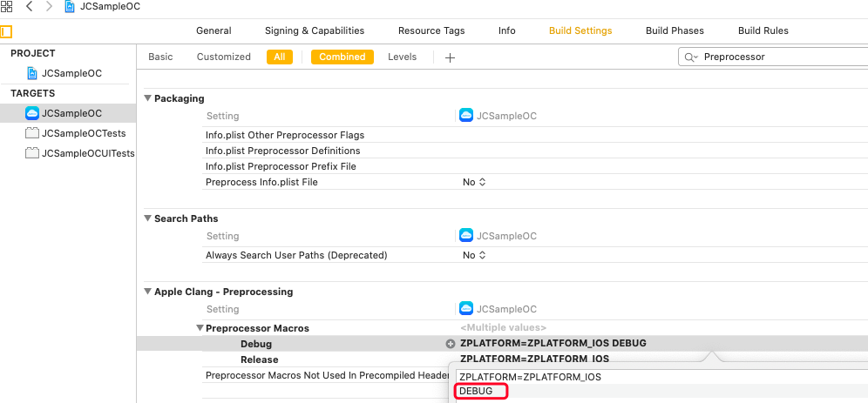Select Info.plist Other Preprocessor Flags row
Image resolution: width=868 pixels, height=403 pixels.
click(535, 135)
